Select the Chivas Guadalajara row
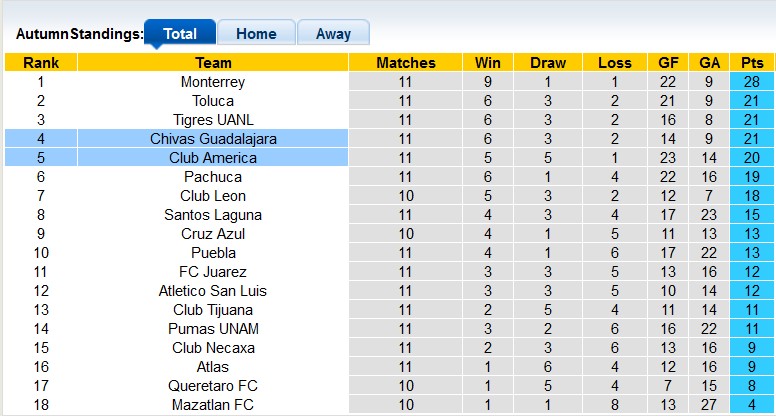 213,139
